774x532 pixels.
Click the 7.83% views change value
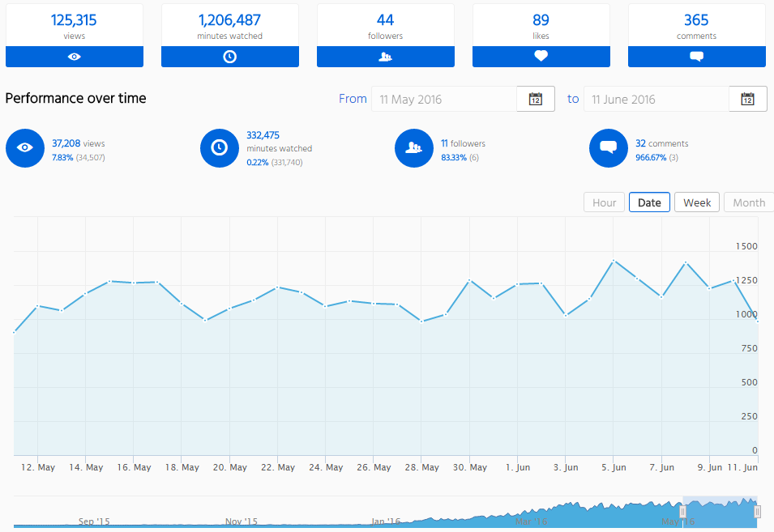(x=62, y=158)
